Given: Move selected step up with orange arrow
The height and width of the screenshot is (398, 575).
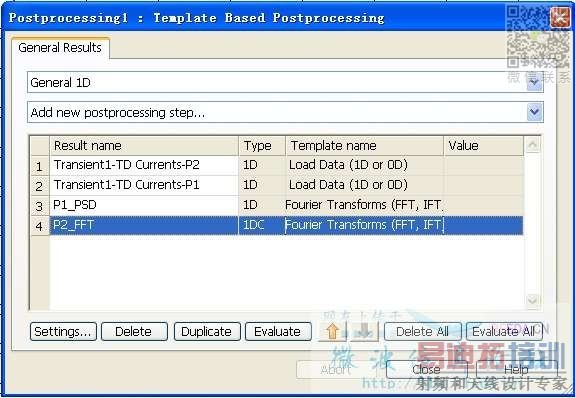Looking at the screenshot, I should [x=332, y=331].
